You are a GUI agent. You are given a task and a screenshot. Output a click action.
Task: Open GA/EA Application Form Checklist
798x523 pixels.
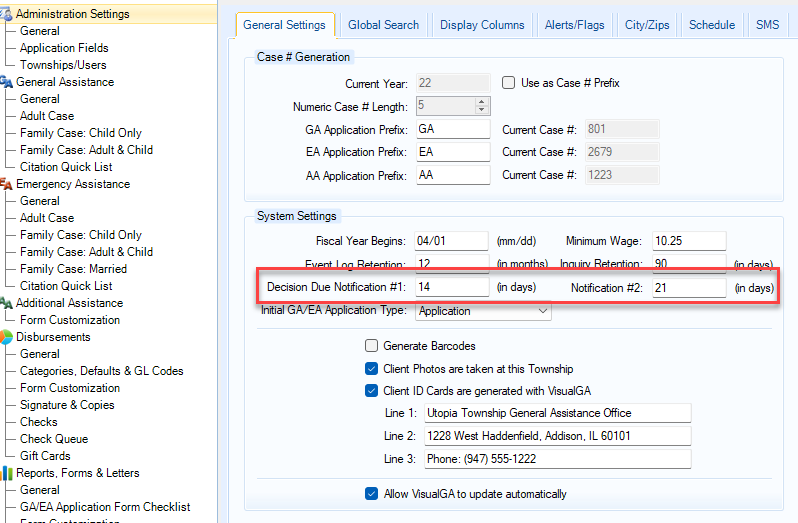tap(105, 507)
